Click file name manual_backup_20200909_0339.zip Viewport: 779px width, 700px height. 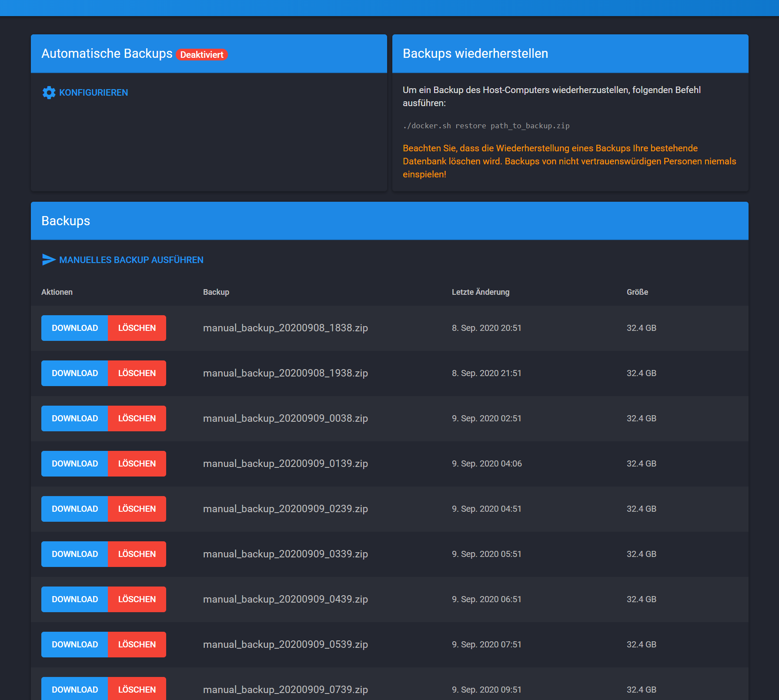285,554
